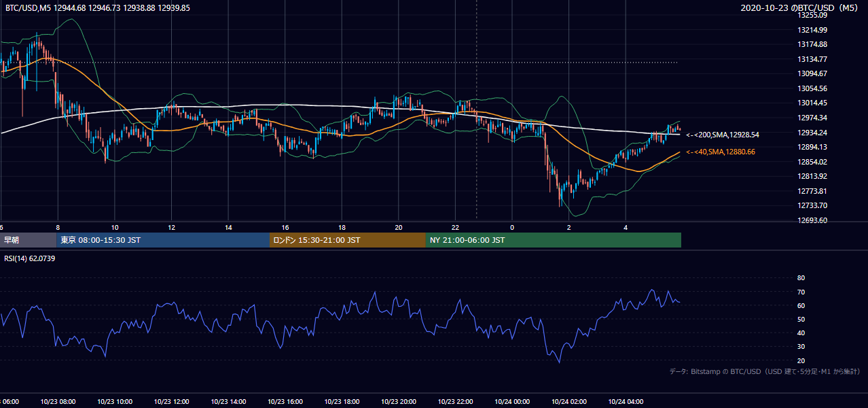Image resolution: width=868 pixels, height=408 pixels.
Task: Click the 東京 08:00-15:30 JST session bar
Action: click(x=163, y=240)
